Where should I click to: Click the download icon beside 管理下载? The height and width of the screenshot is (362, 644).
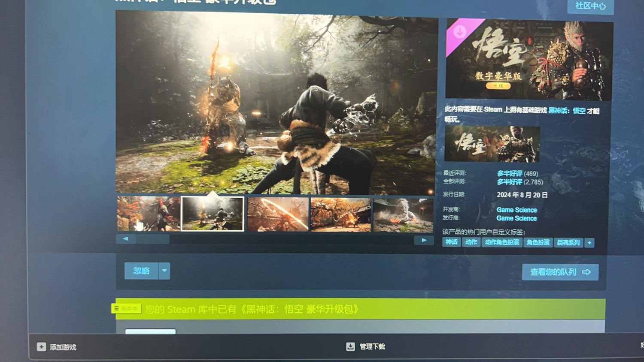pos(350,346)
